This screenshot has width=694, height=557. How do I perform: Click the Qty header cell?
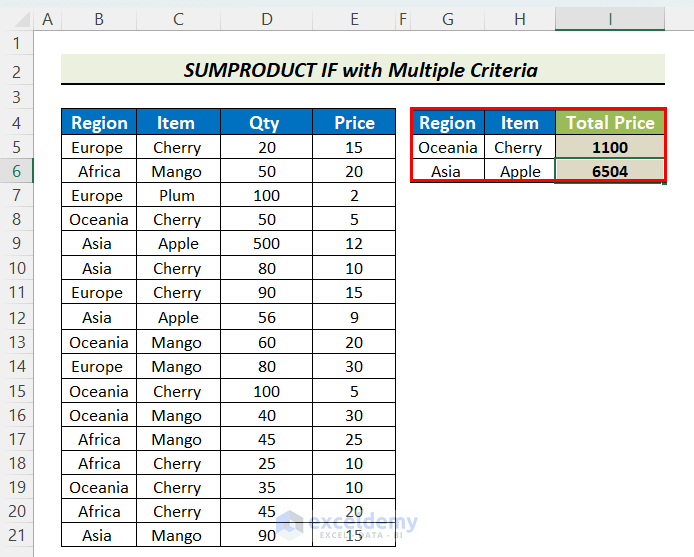(264, 123)
